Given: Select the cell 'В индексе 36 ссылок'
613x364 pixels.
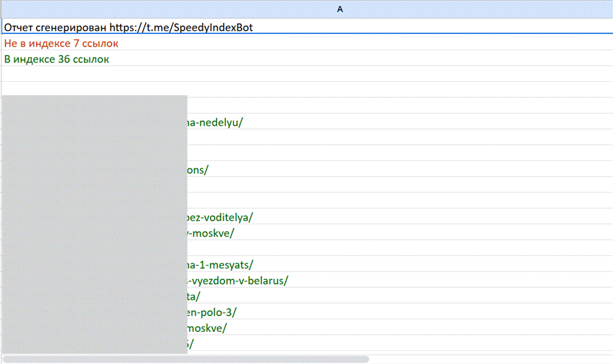Looking at the screenshot, I should click(x=307, y=59).
